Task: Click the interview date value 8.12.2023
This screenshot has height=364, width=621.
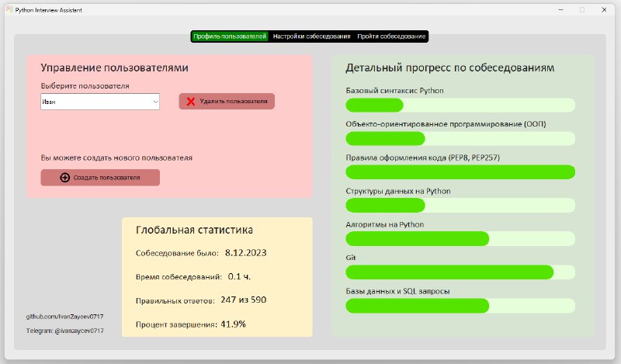Action: tap(245, 253)
